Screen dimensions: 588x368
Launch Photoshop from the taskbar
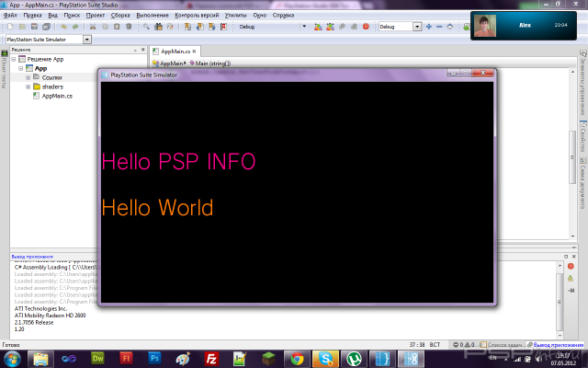(155, 358)
